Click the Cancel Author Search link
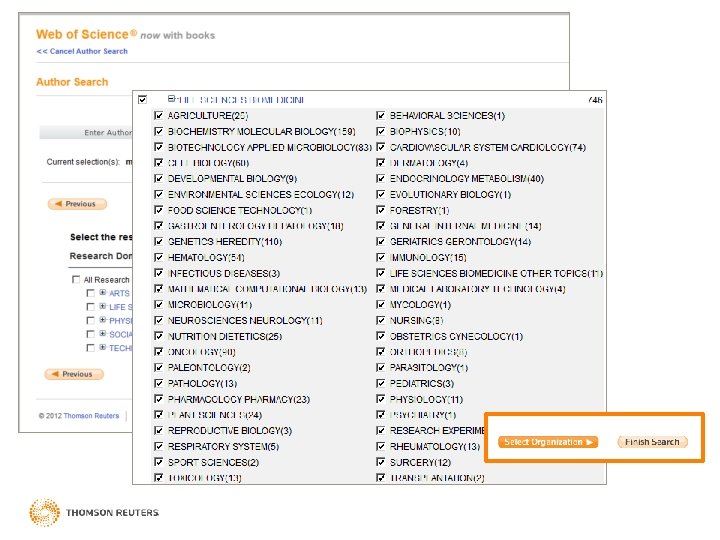720x540 pixels. tap(82, 51)
